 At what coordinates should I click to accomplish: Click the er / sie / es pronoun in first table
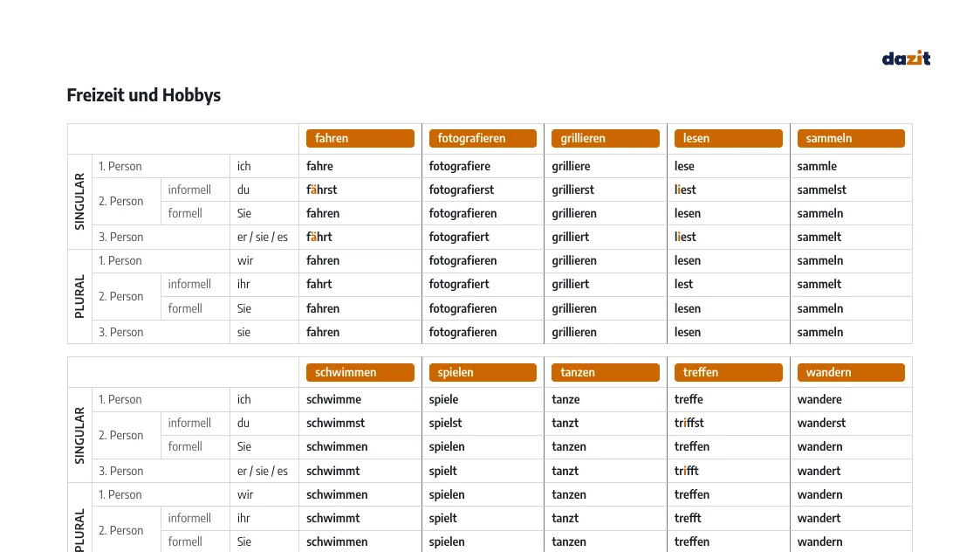pos(263,238)
